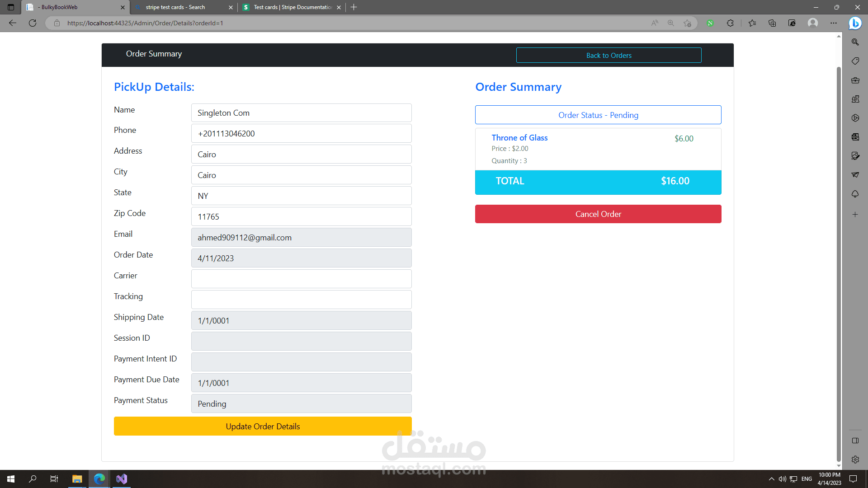This screenshot has height=488, width=868.
Task: Open Settings and more (three dots) menu
Action: tap(834, 23)
